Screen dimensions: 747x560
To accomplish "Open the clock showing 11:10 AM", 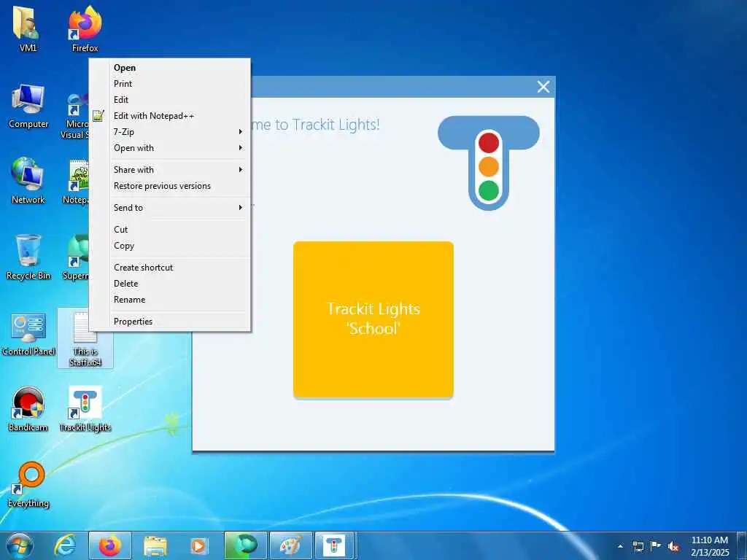I will click(710, 546).
